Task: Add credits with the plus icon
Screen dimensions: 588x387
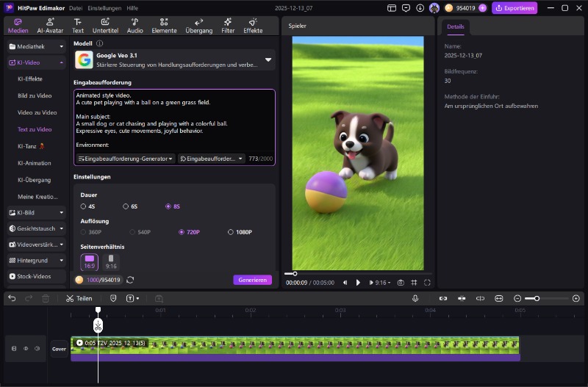Action: (x=483, y=8)
